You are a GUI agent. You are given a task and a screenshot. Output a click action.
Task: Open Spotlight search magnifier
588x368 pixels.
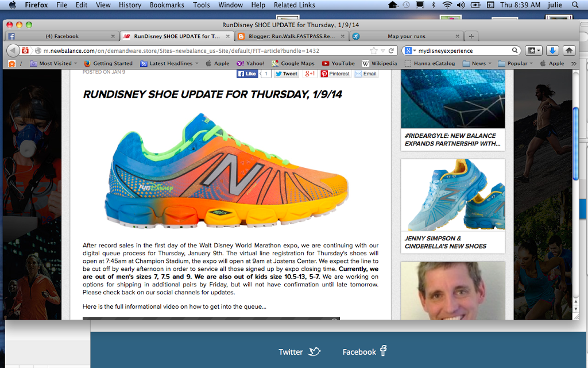click(x=575, y=5)
